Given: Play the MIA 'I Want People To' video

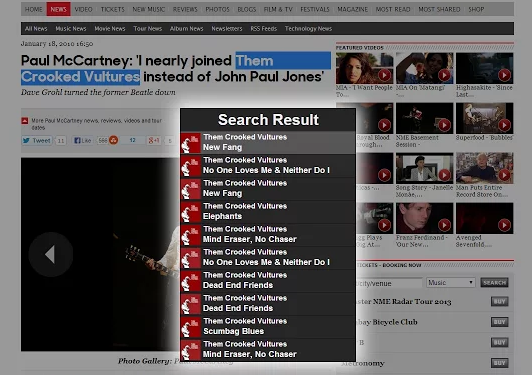Looking at the screenshot, I should (364, 68).
